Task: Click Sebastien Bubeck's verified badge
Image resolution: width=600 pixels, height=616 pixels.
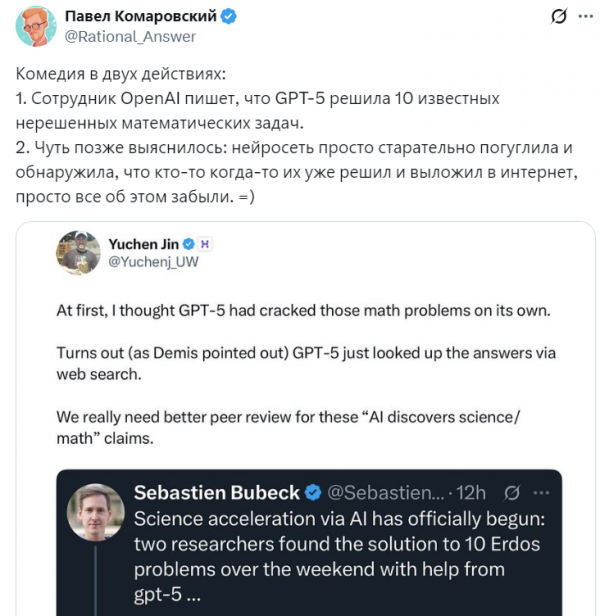Action: tap(312, 493)
